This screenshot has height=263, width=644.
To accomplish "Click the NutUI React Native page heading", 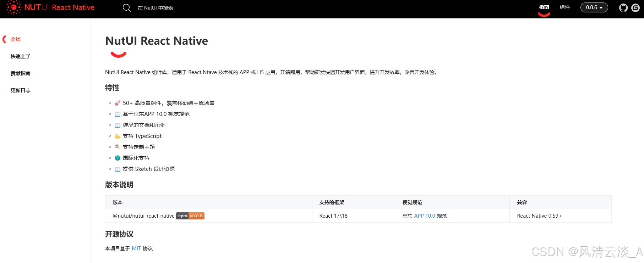I will (x=157, y=41).
